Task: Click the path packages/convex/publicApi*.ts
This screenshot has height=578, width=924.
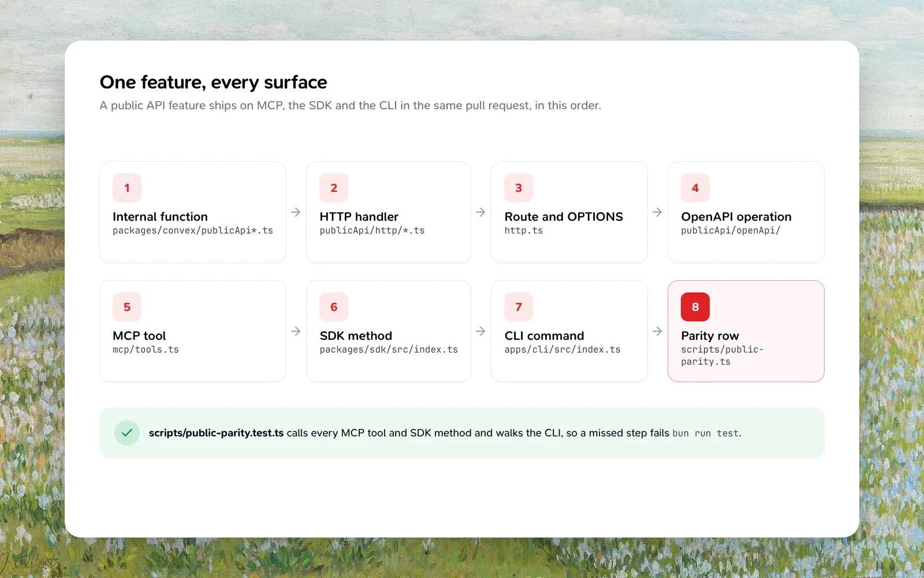Action: 193,231
